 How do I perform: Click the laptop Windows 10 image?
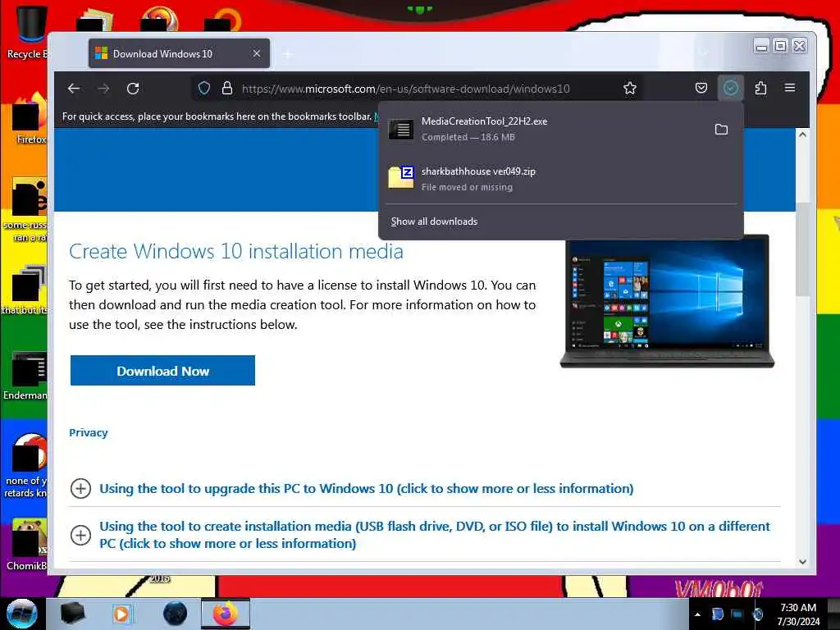click(x=667, y=301)
